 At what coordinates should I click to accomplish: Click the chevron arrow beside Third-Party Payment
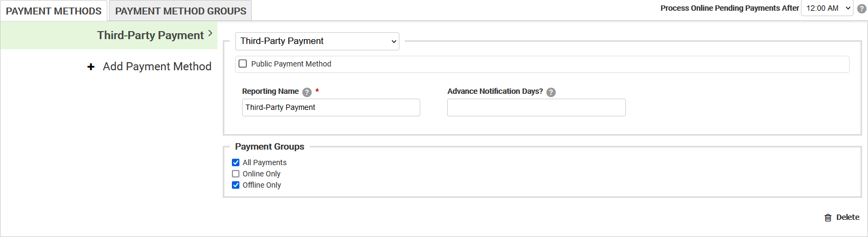pyautogui.click(x=210, y=33)
